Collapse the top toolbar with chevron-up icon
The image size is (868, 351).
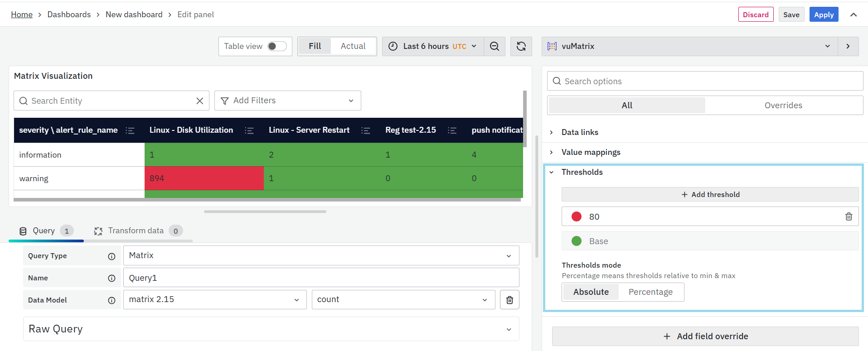853,14
